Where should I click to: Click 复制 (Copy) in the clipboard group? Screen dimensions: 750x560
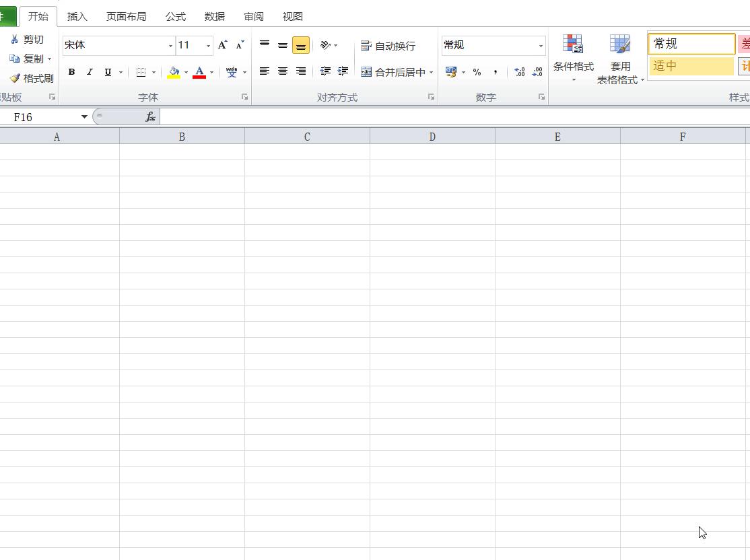[x=30, y=58]
